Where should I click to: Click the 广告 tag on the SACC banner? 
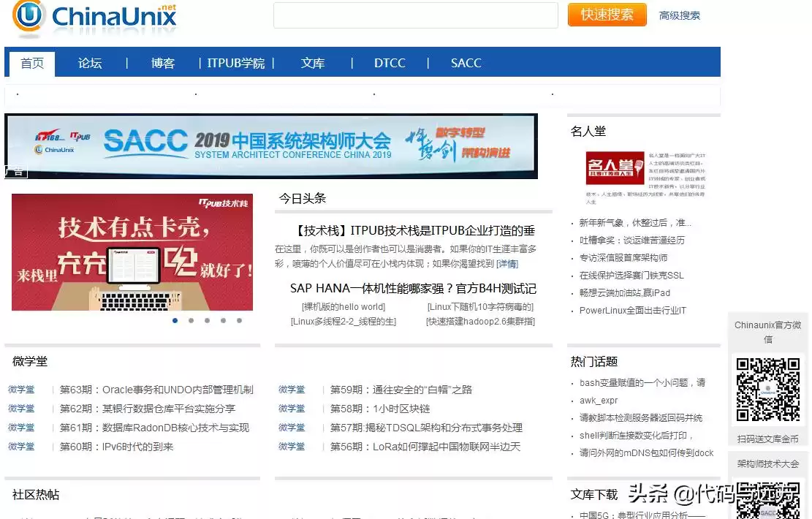coord(15,172)
